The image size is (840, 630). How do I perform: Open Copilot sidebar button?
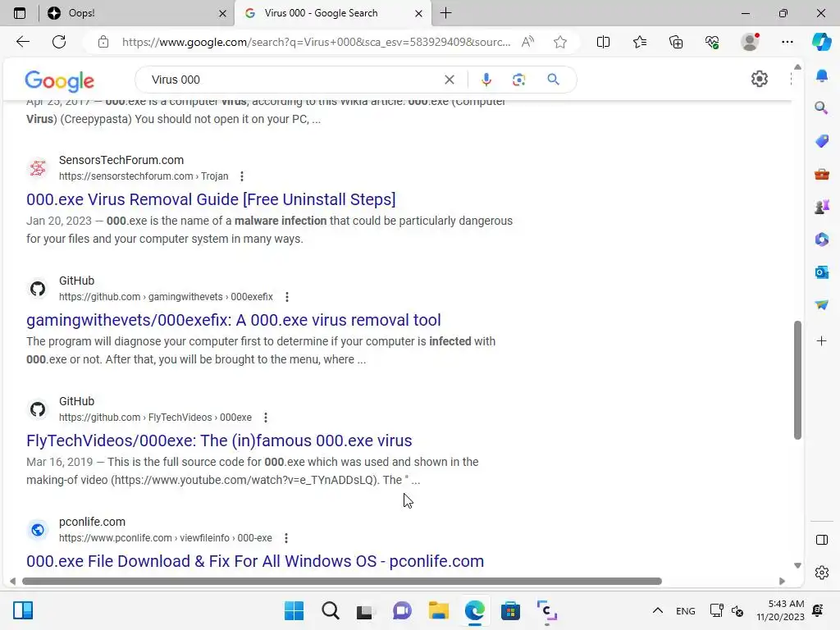[822, 42]
